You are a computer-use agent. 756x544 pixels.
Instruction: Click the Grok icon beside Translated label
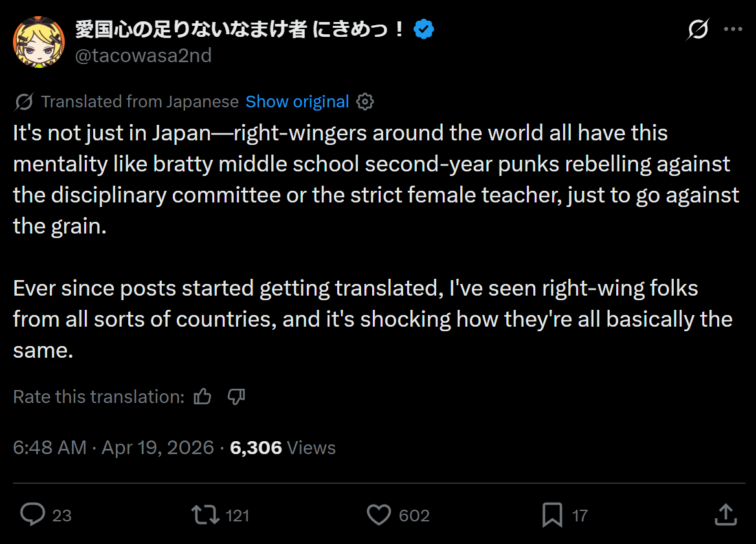point(23,102)
